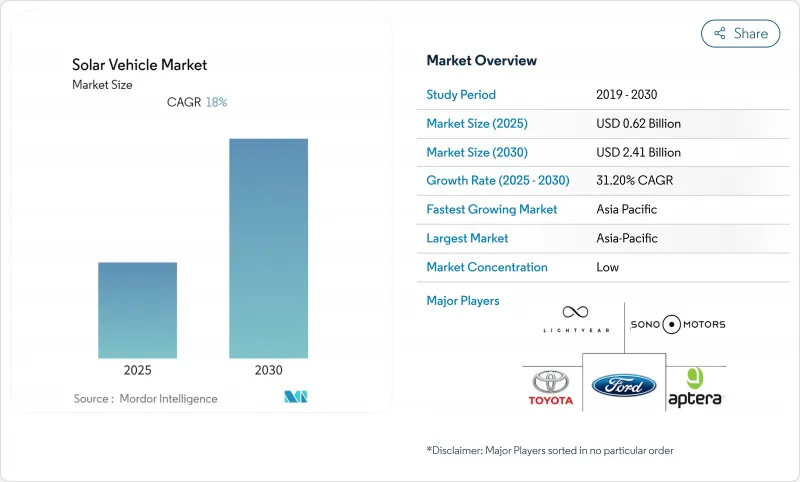Viewport: 800px width, 482px height.
Task: Click the Mordor Intelligence logo mark
Action: [296, 398]
